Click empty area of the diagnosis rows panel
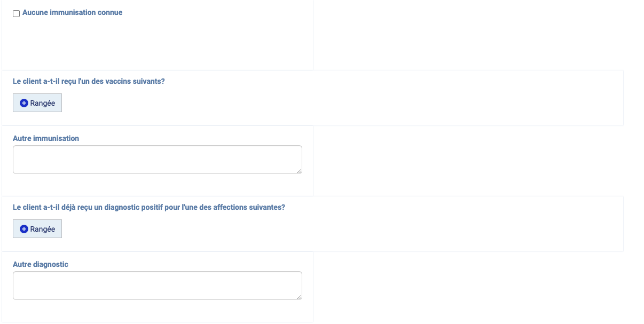Viewport: 644px width, 324px height. point(342,229)
